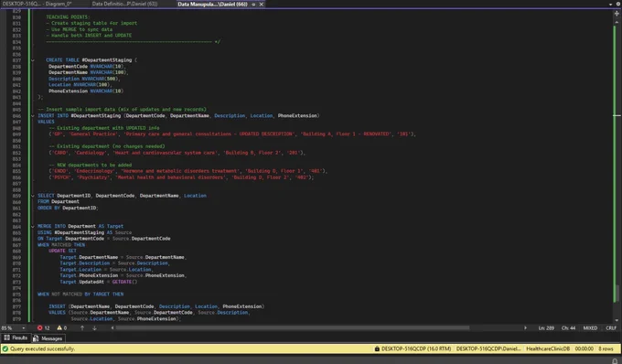Click the 'ORDER BY DepartmentID' line
The height and width of the screenshot is (364, 622).
(68, 208)
